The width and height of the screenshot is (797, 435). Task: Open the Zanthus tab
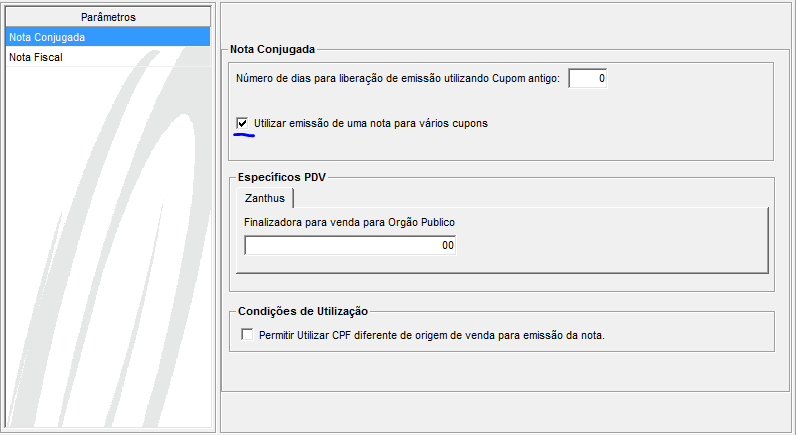click(265, 198)
